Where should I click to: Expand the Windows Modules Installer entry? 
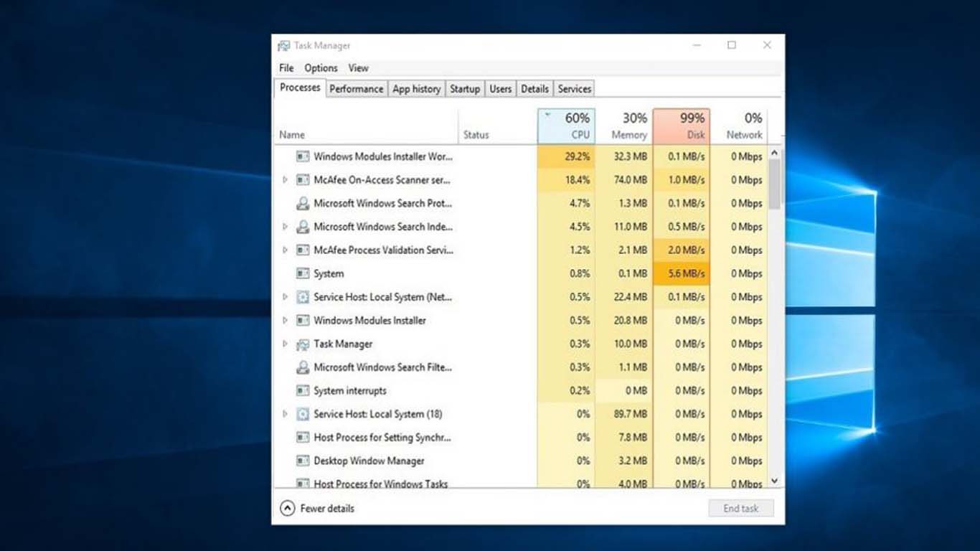[286, 320]
